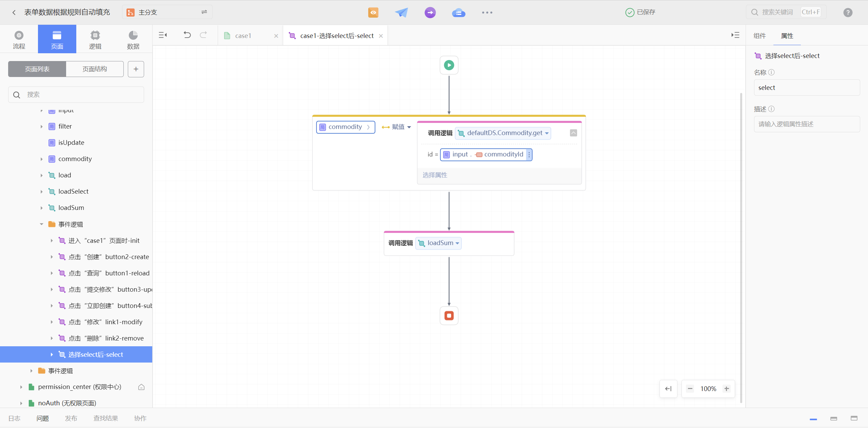Open the input.commodityId options dots
Screen dimensions: 868x428
click(529, 155)
